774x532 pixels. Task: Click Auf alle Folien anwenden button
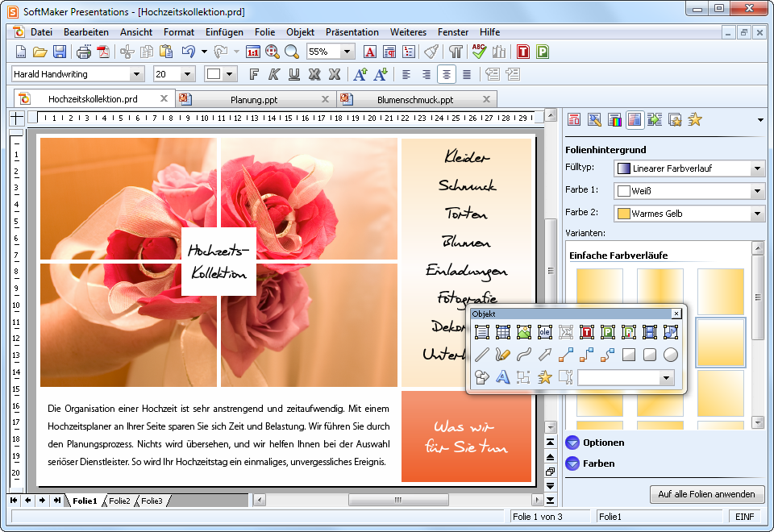coord(706,494)
